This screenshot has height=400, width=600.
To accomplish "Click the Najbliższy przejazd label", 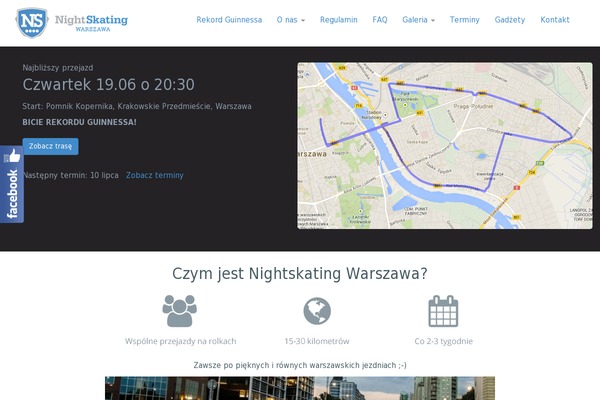I will click(58, 68).
